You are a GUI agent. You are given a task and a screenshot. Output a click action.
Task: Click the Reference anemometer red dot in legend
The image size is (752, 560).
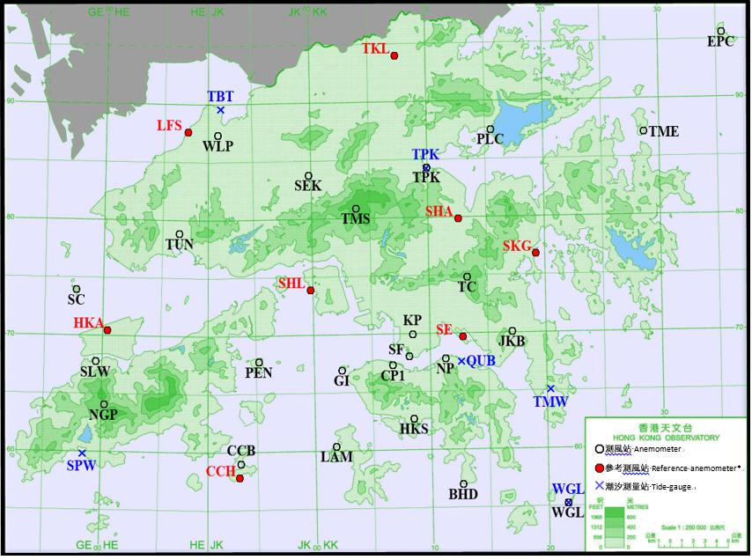(x=599, y=468)
